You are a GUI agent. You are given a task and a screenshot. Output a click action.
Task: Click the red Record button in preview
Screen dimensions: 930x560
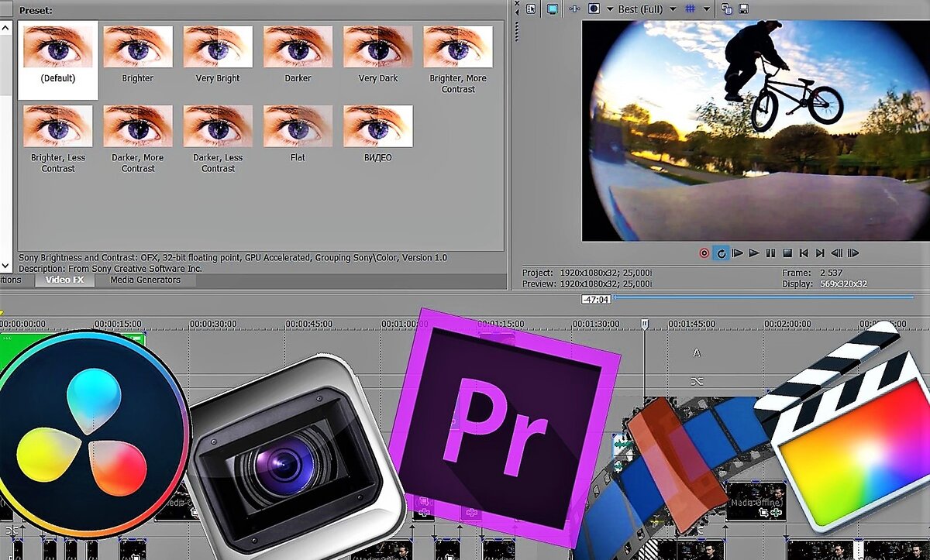point(704,253)
